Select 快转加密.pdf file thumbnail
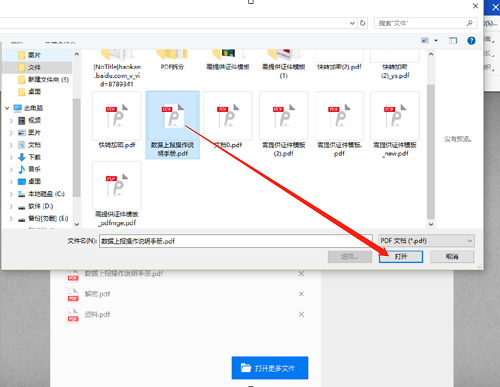Screen dimensions: 500x387 pos(117,116)
